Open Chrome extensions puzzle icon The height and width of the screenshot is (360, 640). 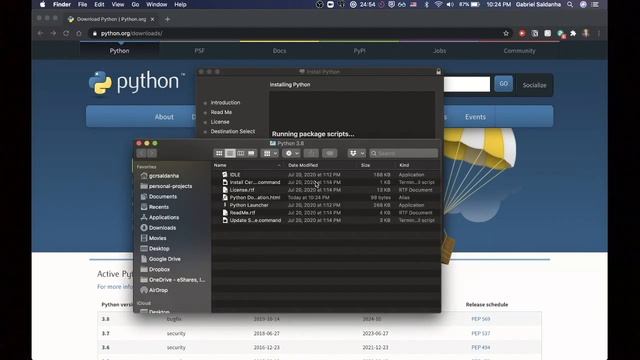573,33
